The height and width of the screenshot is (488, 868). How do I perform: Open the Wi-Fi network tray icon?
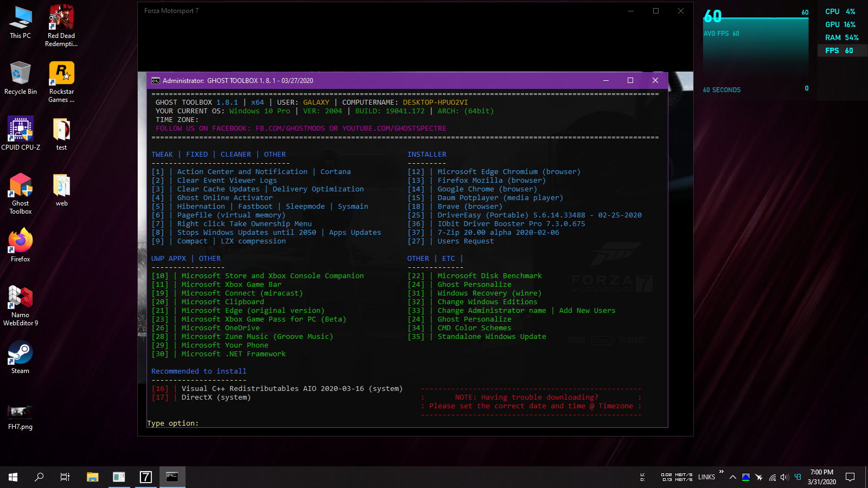coord(772,477)
